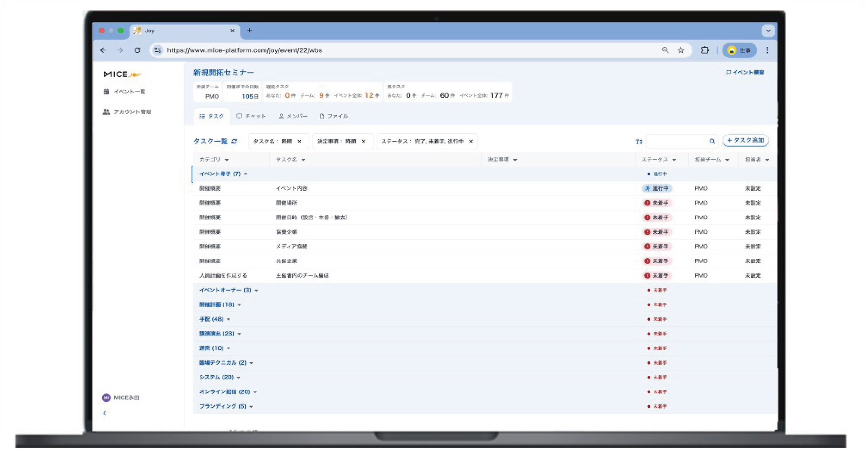The height and width of the screenshot is (450, 868).
Task: Open the browser extensions puzzle icon
Action: 704,50
